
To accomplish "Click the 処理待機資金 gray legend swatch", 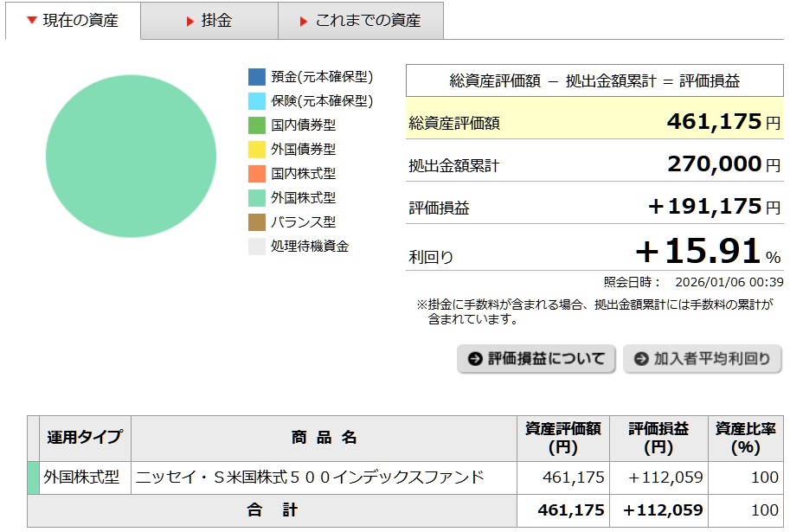I will [257, 247].
